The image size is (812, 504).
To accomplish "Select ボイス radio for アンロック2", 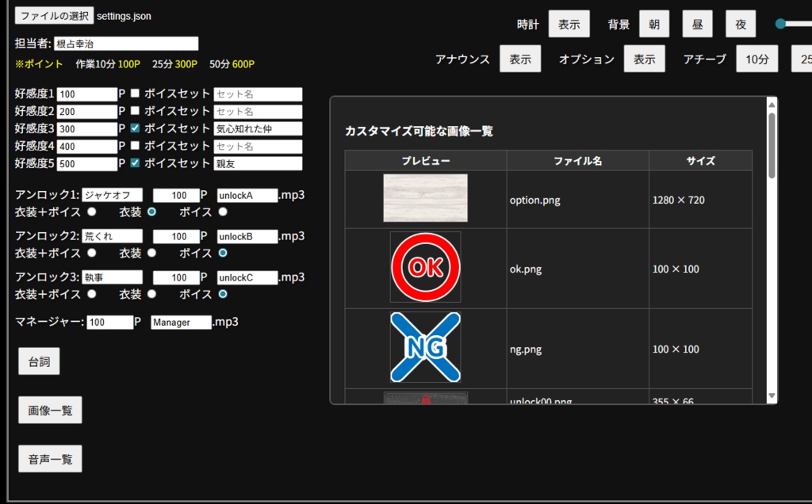I will pyautogui.click(x=223, y=253).
